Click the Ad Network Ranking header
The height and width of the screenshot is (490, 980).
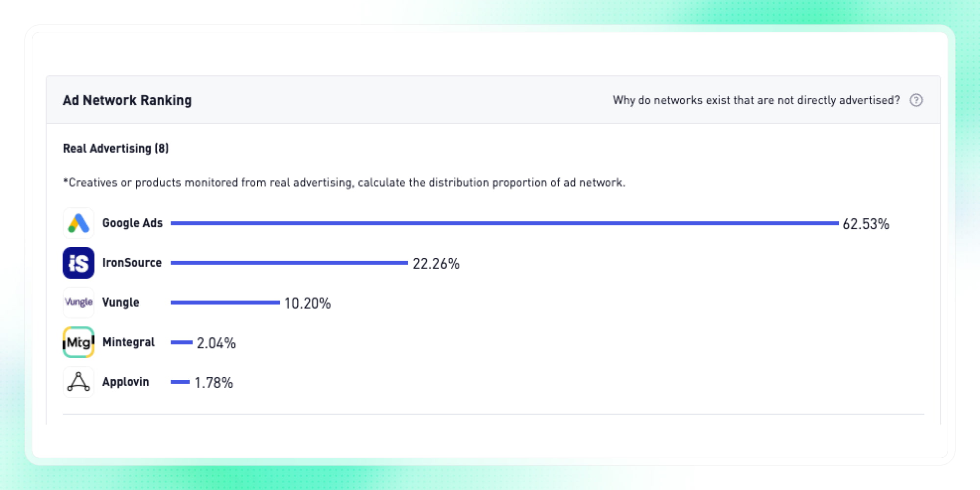tap(127, 100)
